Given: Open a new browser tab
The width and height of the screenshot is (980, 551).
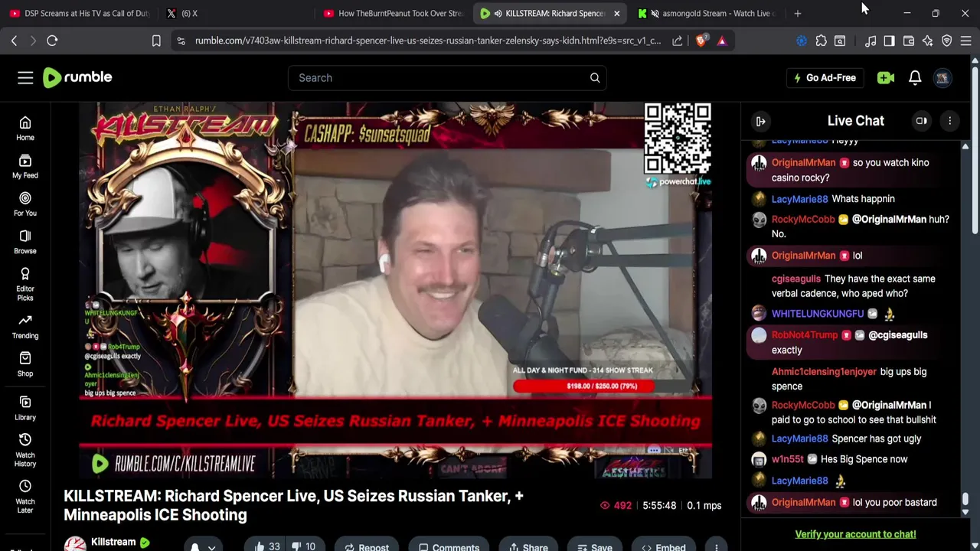Looking at the screenshot, I should pyautogui.click(x=797, y=13).
